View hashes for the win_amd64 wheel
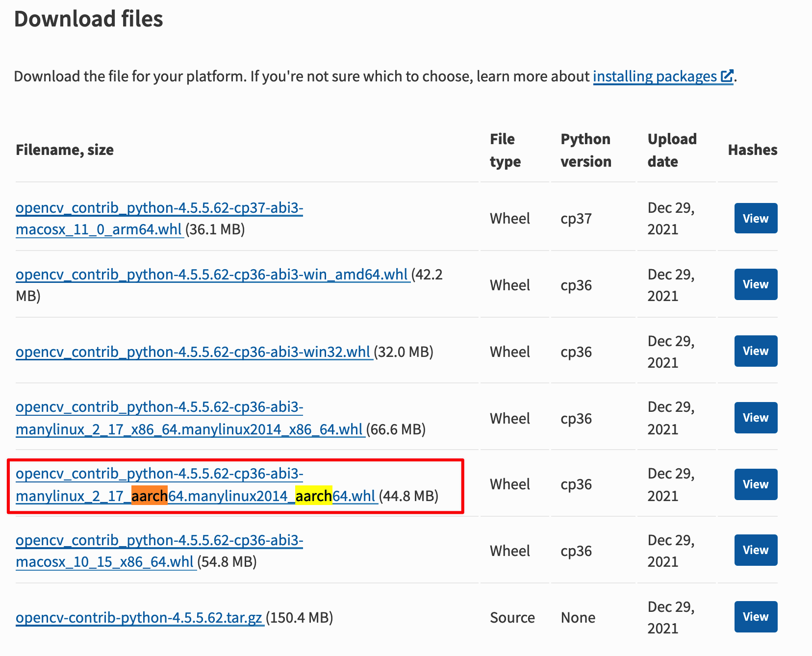812x656 pixels. [756, 284]
